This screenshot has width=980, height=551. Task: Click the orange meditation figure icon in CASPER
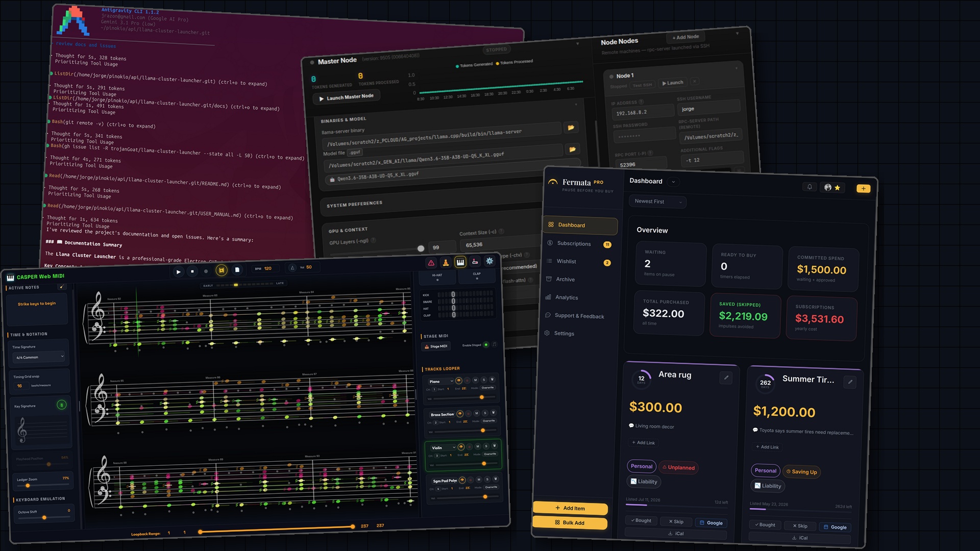tap(446, 262)
